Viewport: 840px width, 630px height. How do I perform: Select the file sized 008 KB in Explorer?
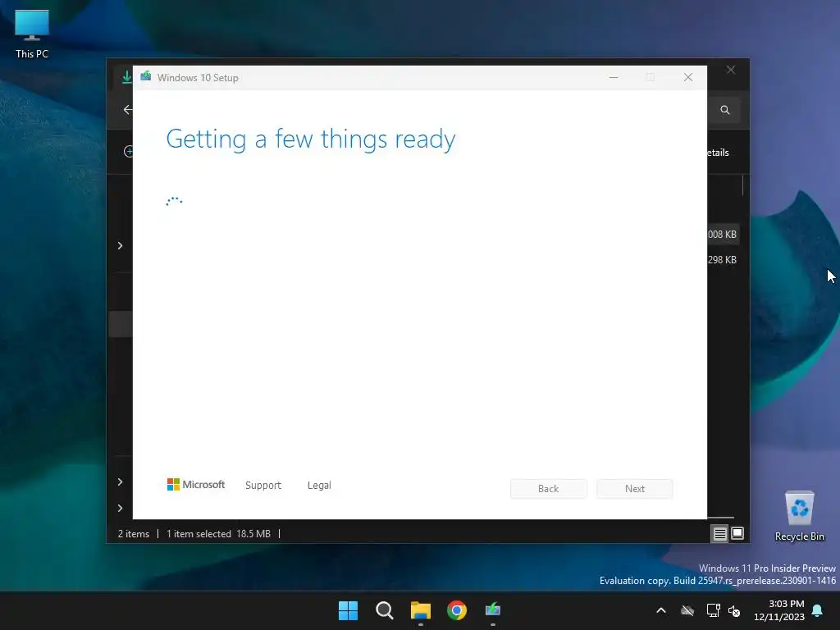[722, 234]
